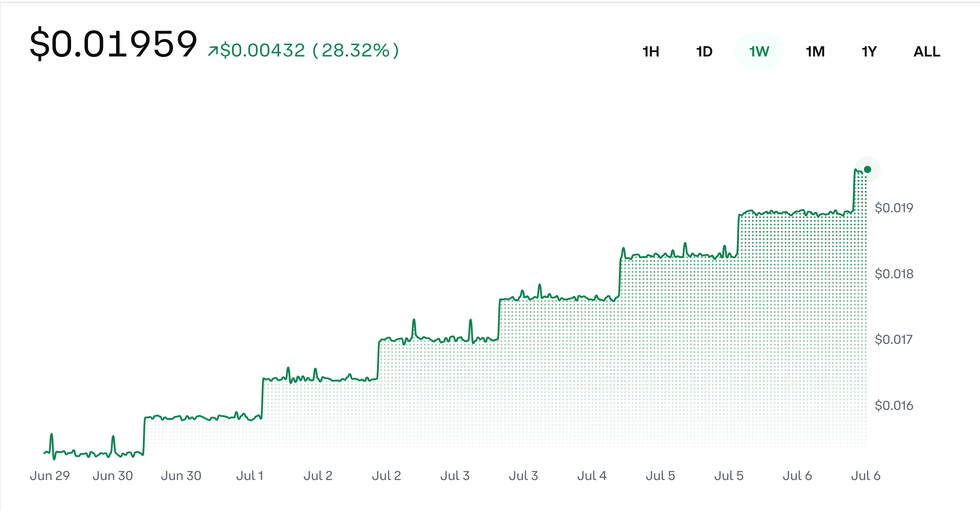Click the $0.00432 price change amount
The width and height of the screenshot is (980, 511).
262,50
